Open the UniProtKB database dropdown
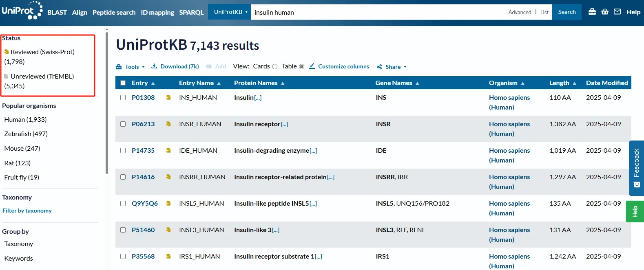Viewport: 644px width, 270px height. 230,12
